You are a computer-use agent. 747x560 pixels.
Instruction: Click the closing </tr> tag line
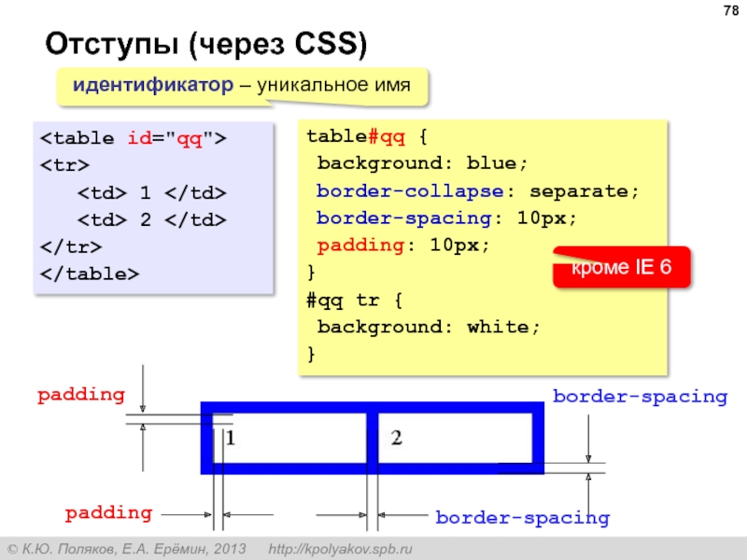[x=71, y=247]
